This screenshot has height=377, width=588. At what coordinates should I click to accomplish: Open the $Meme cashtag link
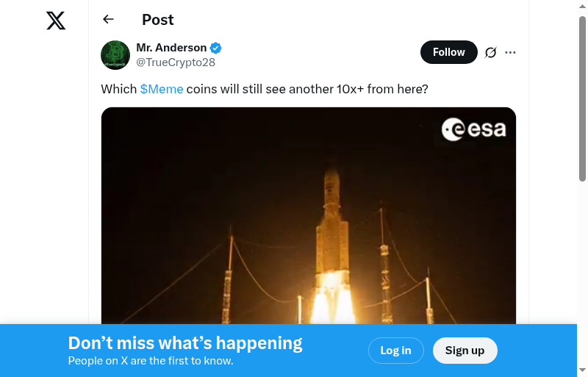click(162, 89)
